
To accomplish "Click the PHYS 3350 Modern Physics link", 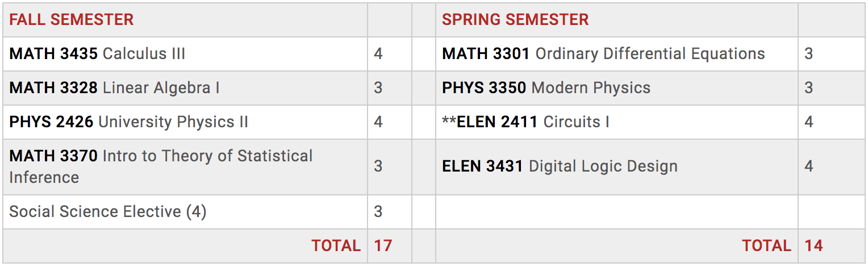I will click(x=546, y=88).
